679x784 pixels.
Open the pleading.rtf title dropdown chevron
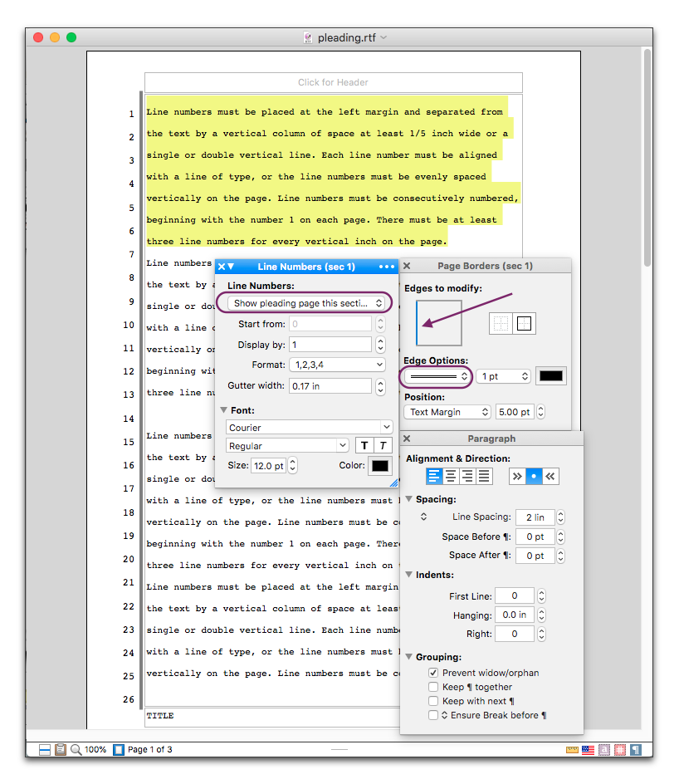pos(383,37)
